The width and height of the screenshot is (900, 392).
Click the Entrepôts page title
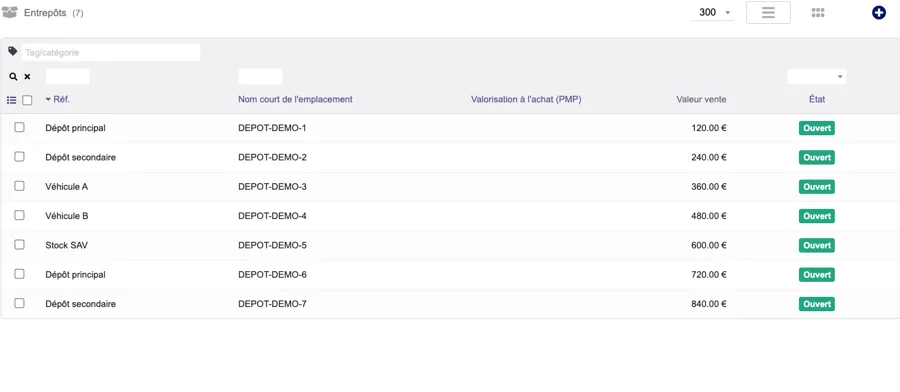point(45,13)
